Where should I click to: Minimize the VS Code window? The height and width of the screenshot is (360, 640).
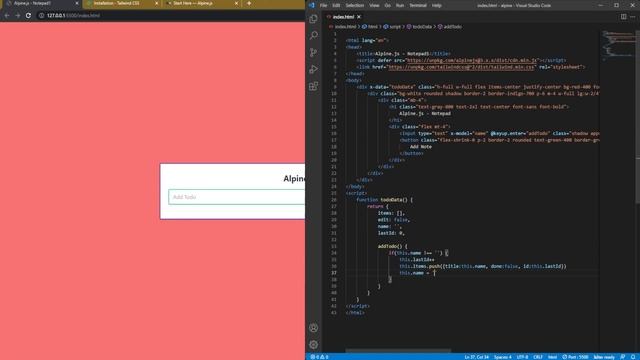pyautogui.click(x=600, y=5)
